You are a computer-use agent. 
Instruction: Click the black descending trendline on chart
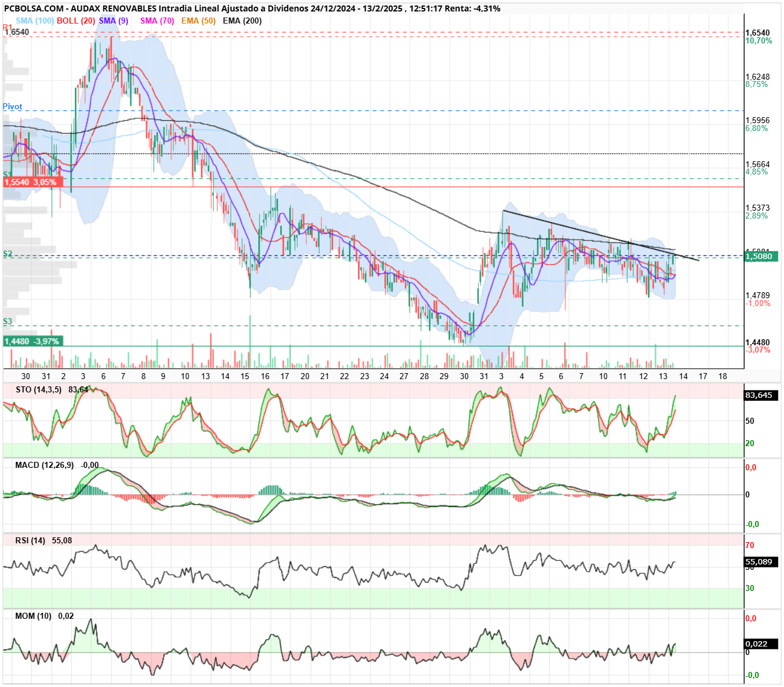click(x=601, y=236)
